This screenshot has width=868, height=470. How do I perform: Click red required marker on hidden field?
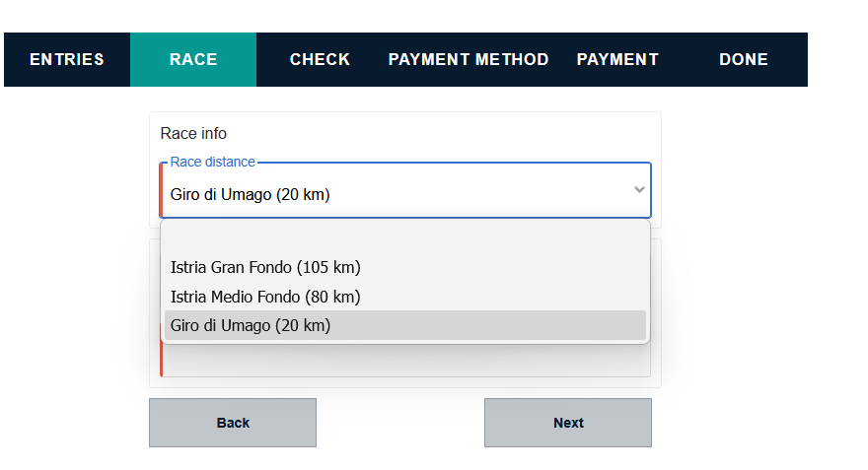click(x=162, y=361)
